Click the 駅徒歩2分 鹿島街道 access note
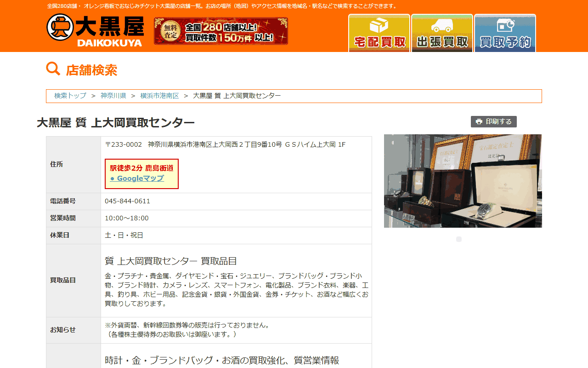The height and width of the screenshot is (368, 588). (x=141, y=168)
